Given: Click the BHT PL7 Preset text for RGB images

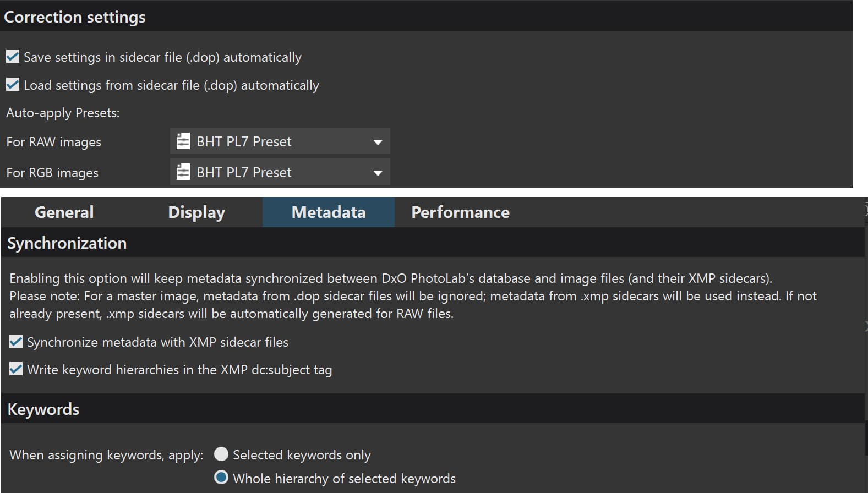Looking at the screenshot, I should point(244,172).
